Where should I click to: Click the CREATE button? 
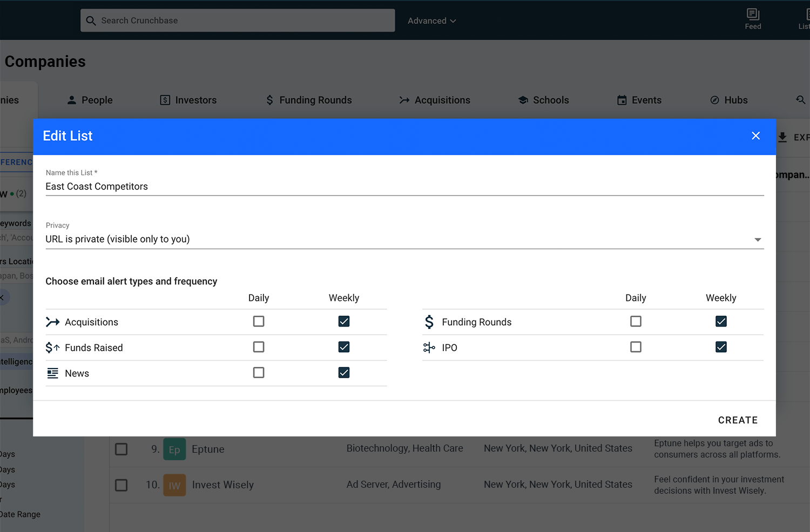(738, 420)
